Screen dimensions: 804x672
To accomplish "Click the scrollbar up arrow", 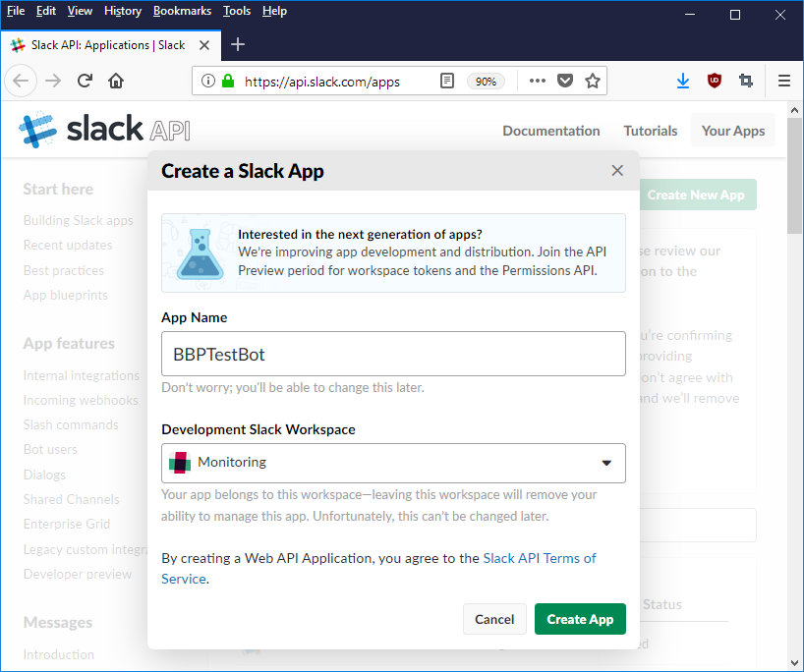I will pyautogui.click(x=795, y=110).
